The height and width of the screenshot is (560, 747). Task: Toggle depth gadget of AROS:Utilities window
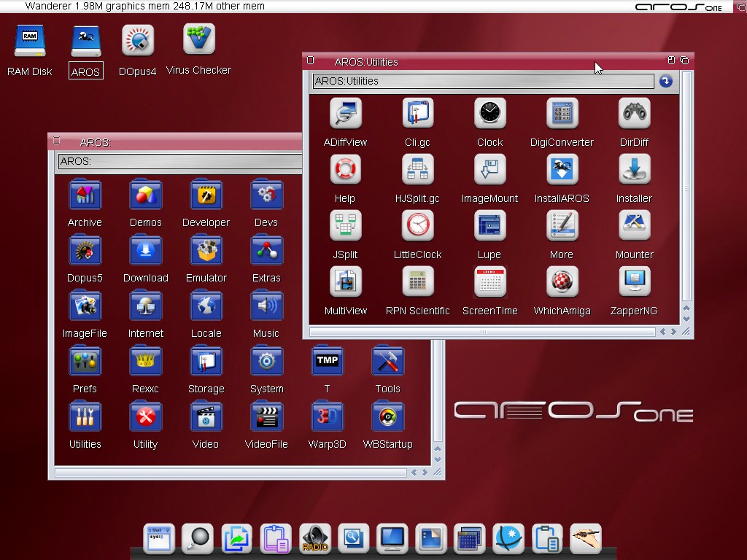click(x=684, y=61)
